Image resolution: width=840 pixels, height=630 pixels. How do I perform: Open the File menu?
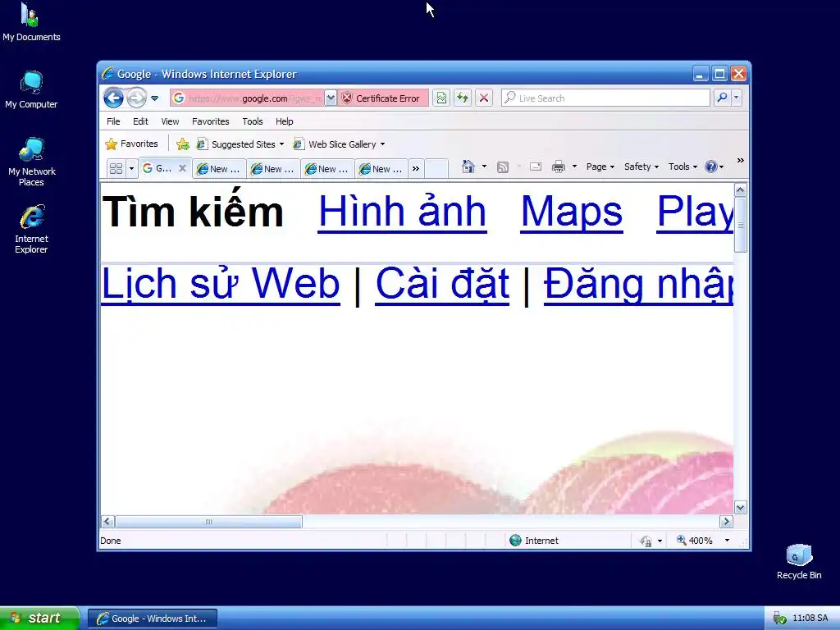point(113,121)
